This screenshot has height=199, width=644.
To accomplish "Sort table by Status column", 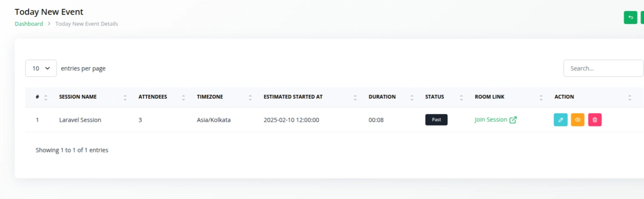I will (x=461, y=97).
